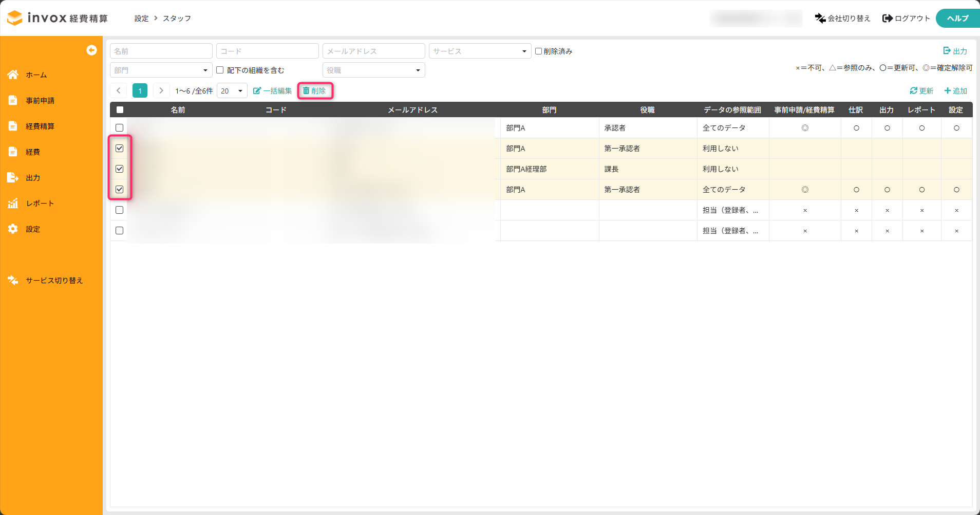Image resolution: width=980 pixels, height=515 pixels.
Task: Open the サービス filter dropdown
Action: 480,51
